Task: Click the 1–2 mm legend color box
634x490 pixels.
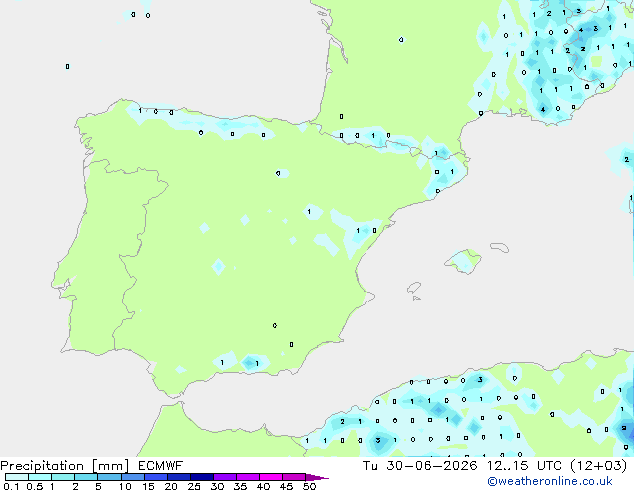Action: 63,477
